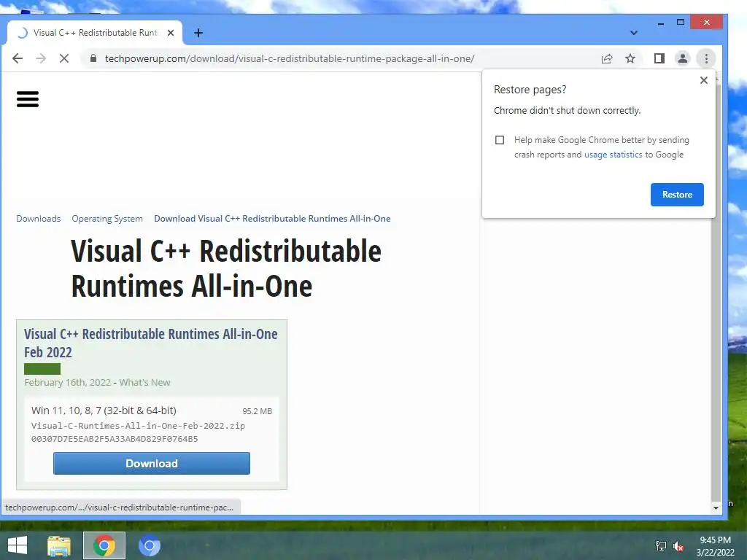Click the Win 11, 10, 8, 7 label

[104, 411]
